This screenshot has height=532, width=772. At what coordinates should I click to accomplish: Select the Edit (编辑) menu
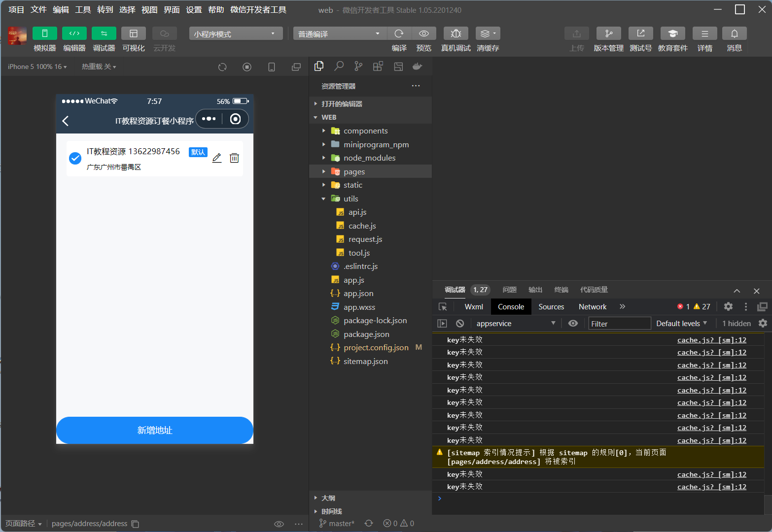(x=61, y=10)
